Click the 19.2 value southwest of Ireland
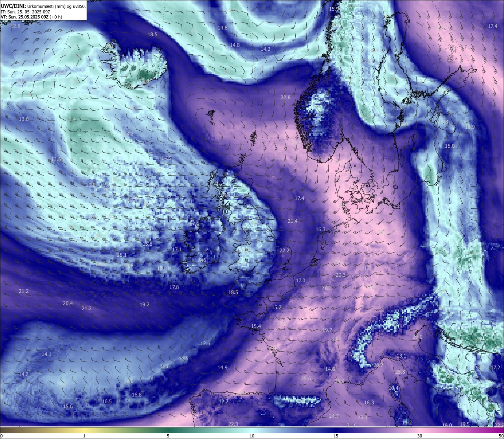Viewport: 504px width, 439px height. [x=145, y=305]
